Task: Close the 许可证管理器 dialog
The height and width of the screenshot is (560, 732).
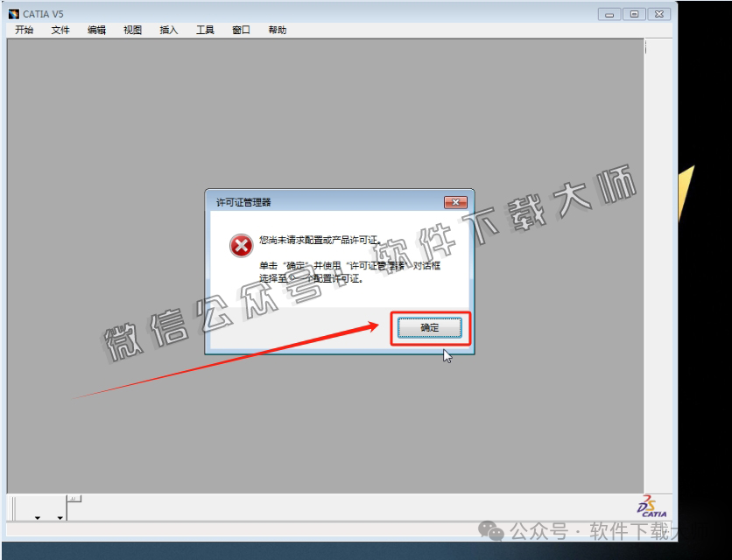Action: click(x=455, y=201)
